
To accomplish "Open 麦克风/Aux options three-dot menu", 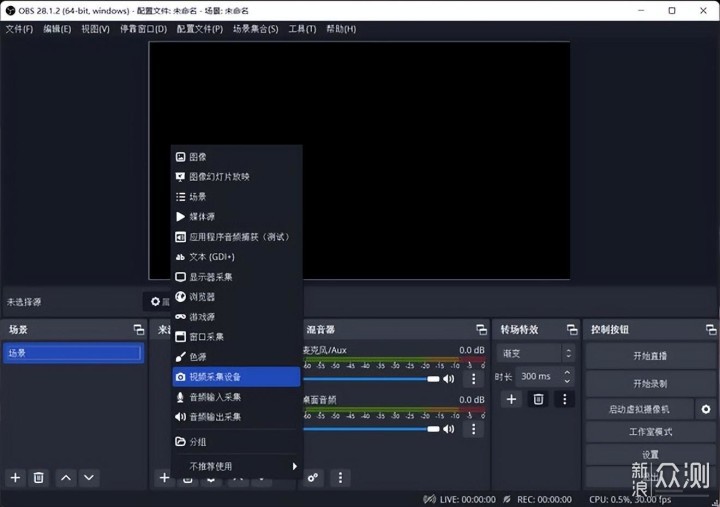I will pos(473,379).
